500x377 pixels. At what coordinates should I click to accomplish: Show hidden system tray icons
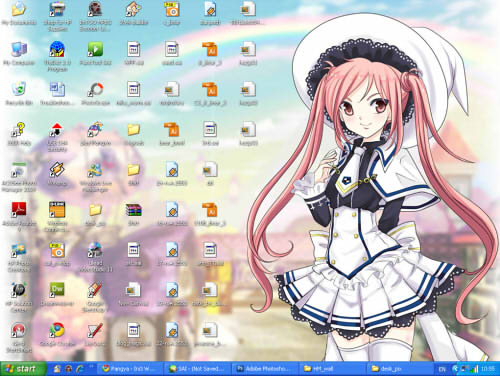pyautogui.click(x=455, y=369)
